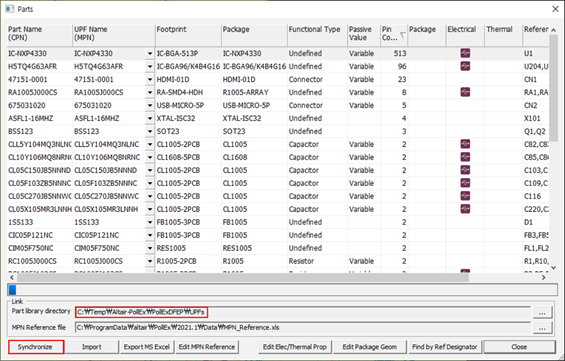Click Export MS Excel button
Screen dimensions: 565x361
(147, 347)
